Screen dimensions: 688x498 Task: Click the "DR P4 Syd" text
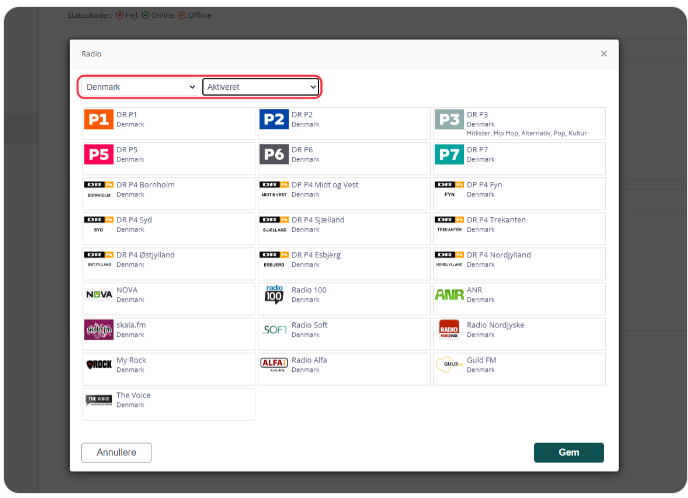134,220
